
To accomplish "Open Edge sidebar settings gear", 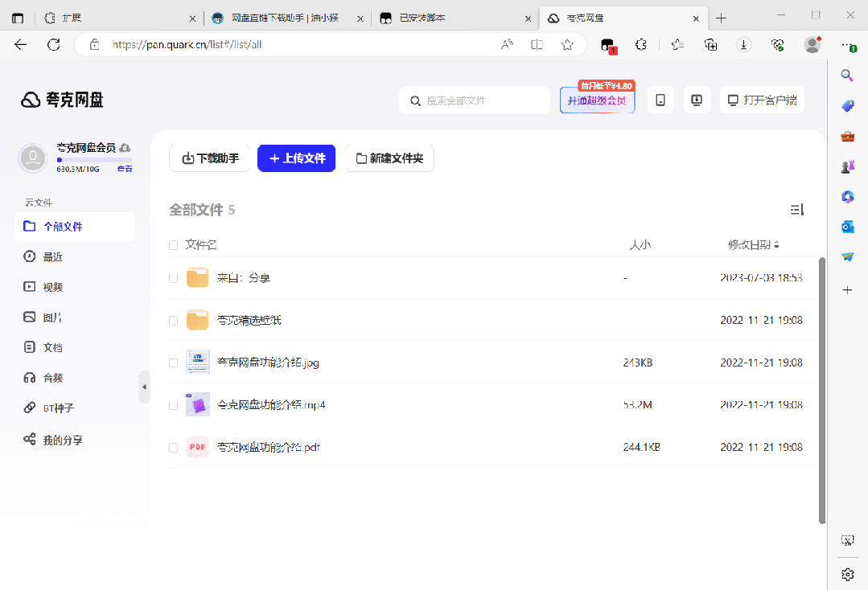I will (847, 575).
